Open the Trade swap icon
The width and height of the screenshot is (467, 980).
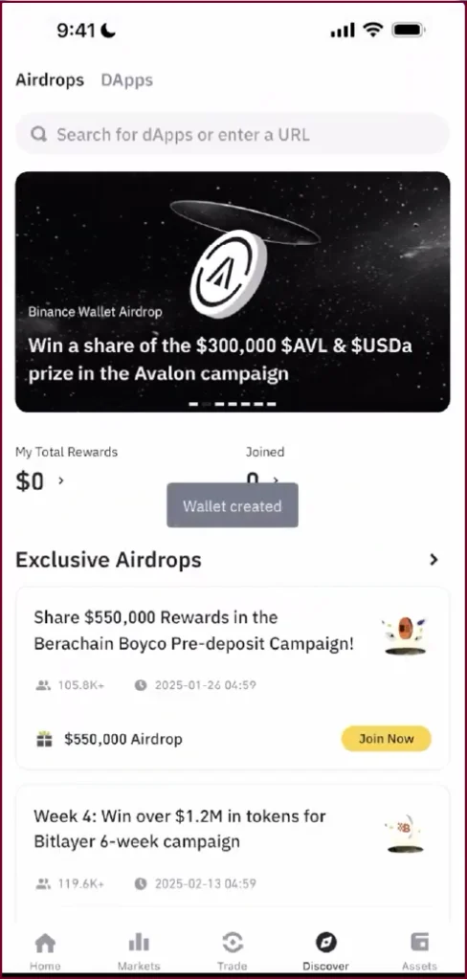coord(233,942)
